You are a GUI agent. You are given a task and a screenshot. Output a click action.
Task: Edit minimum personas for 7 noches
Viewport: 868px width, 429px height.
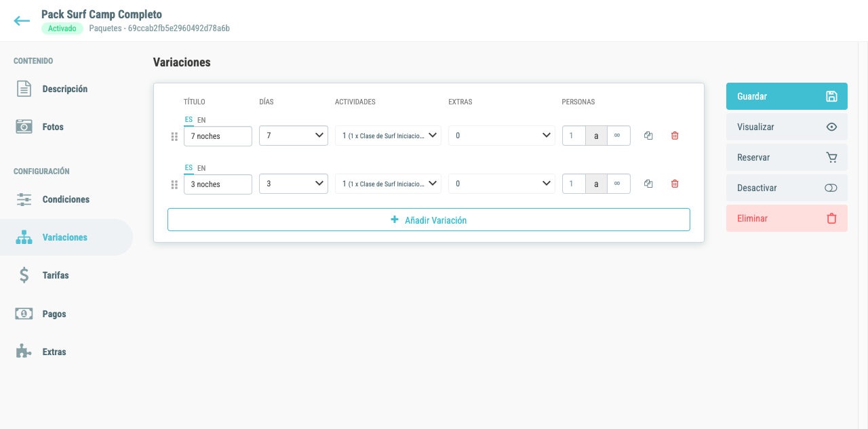pyautogui.click(x=574, y=136)
